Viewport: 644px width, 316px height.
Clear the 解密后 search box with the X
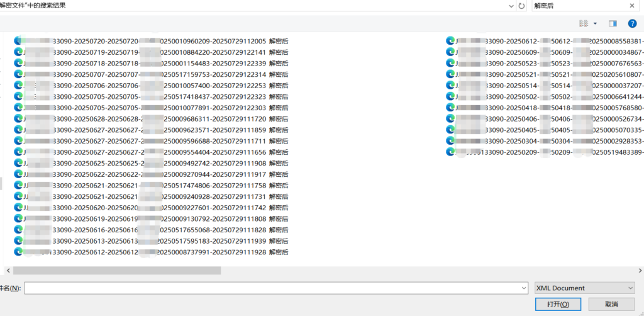tap(631, 6)
